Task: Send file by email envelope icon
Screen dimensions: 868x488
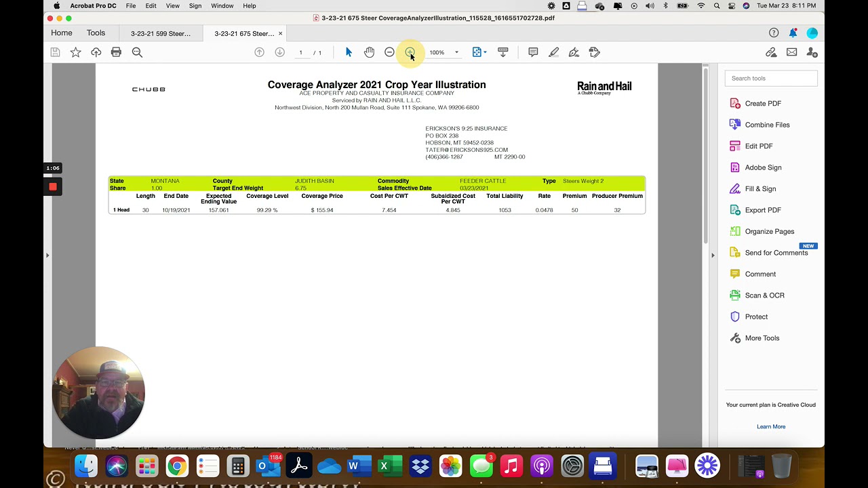Action: (791, 52)
